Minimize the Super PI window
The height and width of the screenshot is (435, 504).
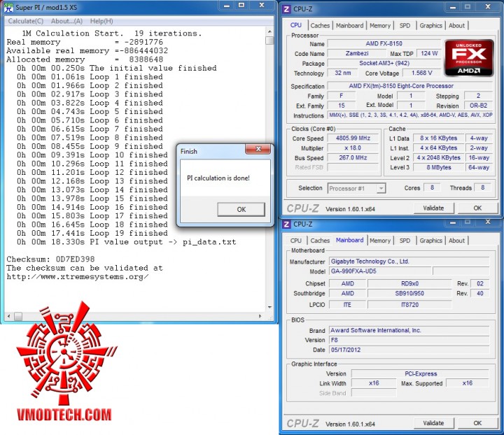pos(227,6)
